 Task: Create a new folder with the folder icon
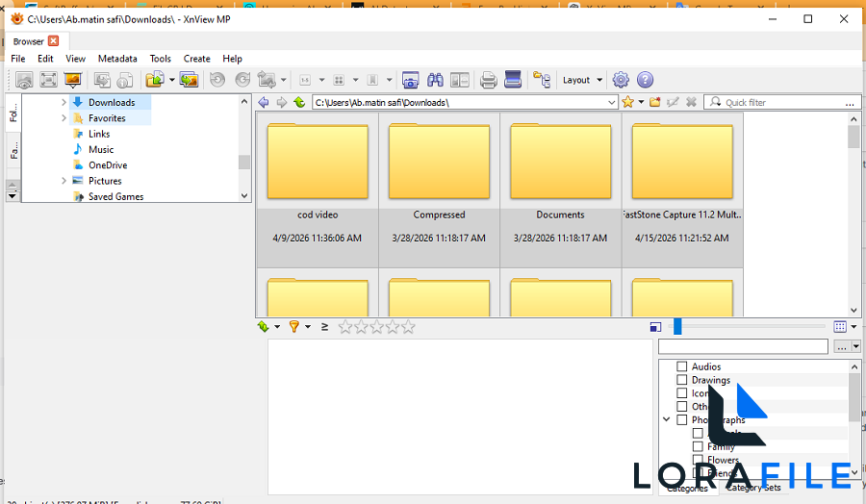(655, 102)
